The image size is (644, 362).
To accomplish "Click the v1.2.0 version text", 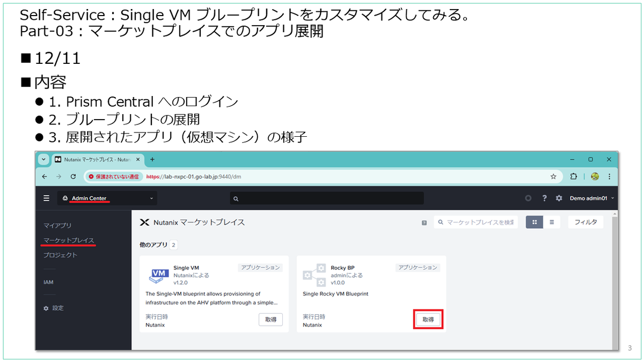I will click(x=181, y=283).
